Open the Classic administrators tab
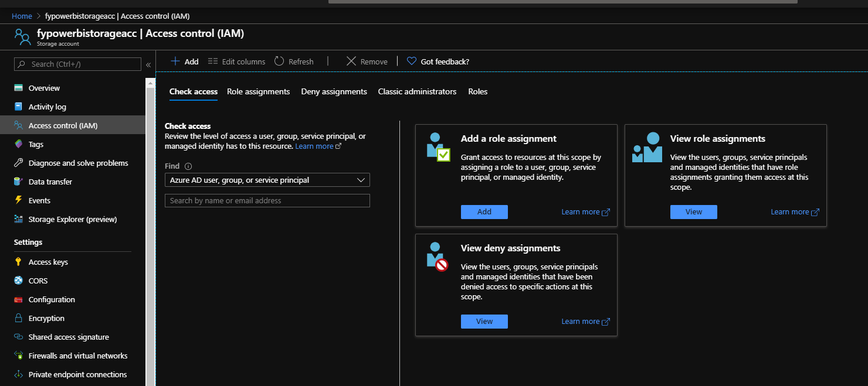The width and height of the screenshot is (868, 386). (417, 91)
